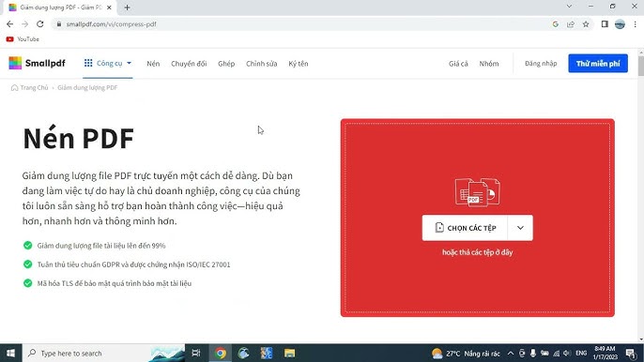The image size is (644, 362).
Task: Open the network tray icon
Action: (x=556, y=354)
